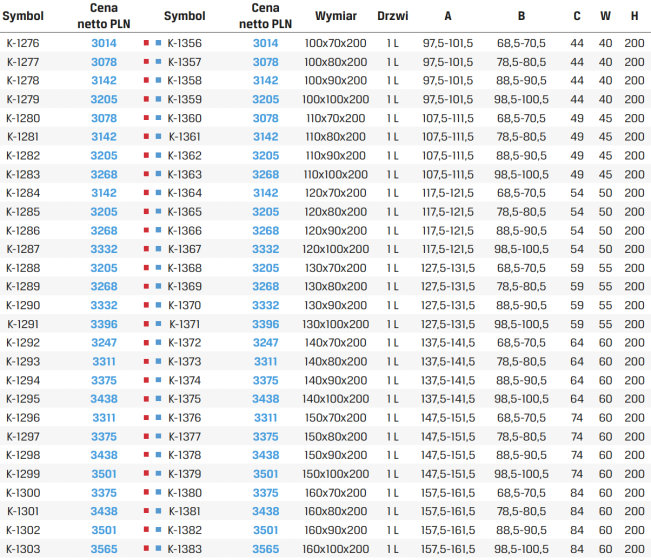This screenshot has height=560, width=651.
Task: Select symbol K-1357
Action: [x=184, y=62]
